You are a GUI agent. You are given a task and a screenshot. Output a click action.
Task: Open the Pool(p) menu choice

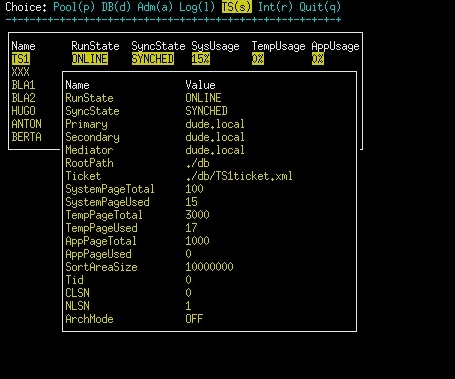(x=74, y=7)
